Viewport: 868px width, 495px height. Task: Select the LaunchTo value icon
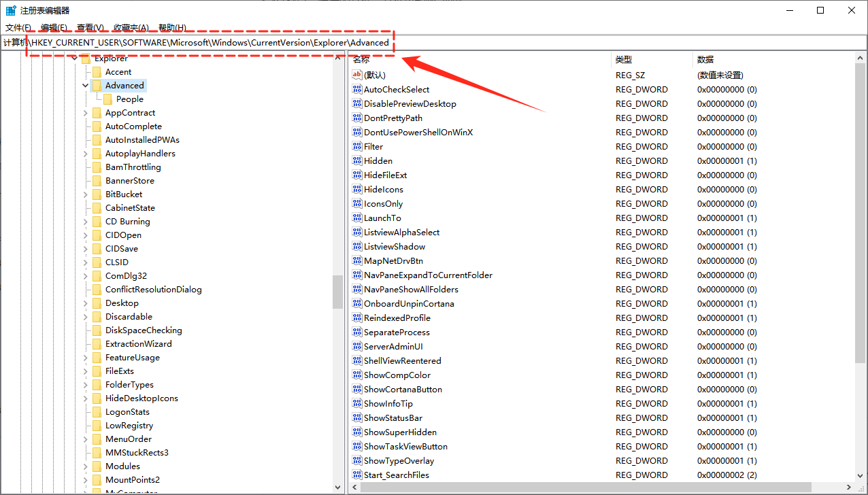(x=357, y=218)
